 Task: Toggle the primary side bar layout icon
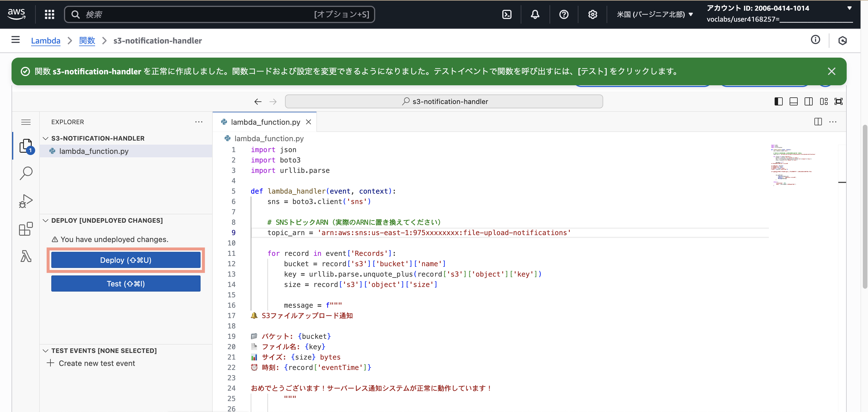click(x=778, y=101)
